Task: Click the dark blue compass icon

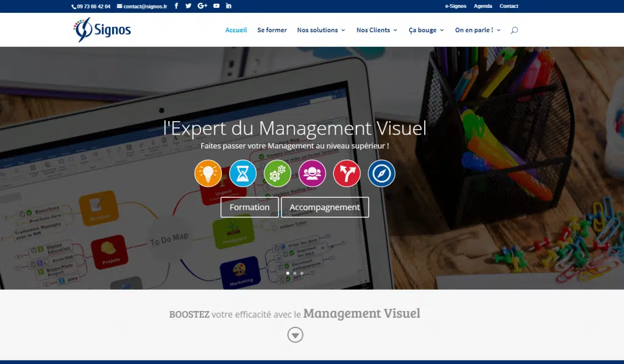Action: [381, 173]
